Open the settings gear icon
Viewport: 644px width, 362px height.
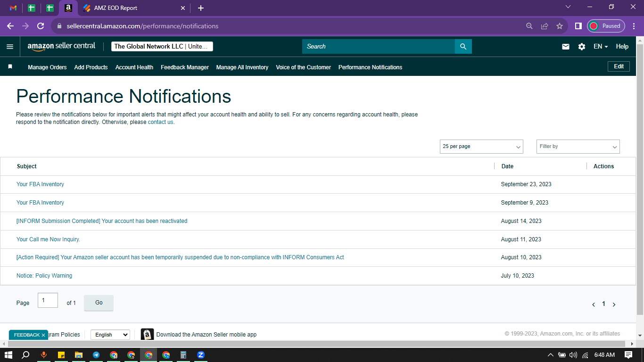pos(582,46)
